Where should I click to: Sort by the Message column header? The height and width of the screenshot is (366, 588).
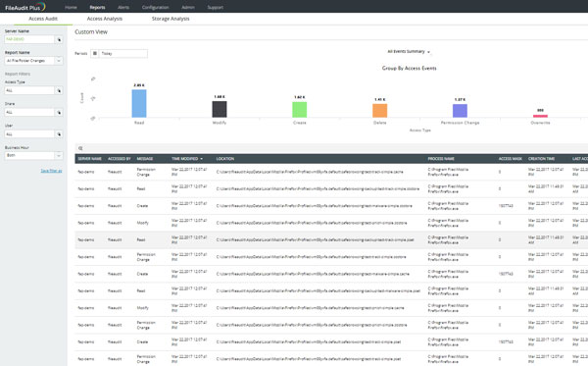click(145, 159)
